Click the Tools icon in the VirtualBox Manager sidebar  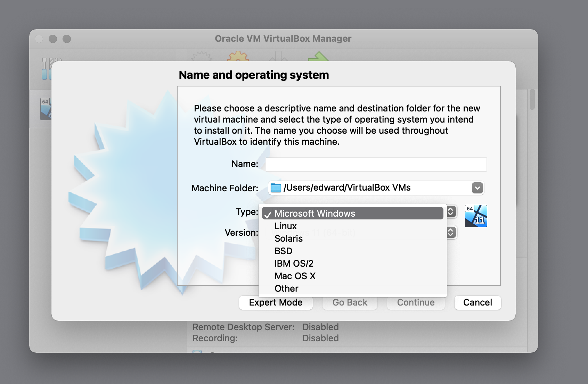47,68
